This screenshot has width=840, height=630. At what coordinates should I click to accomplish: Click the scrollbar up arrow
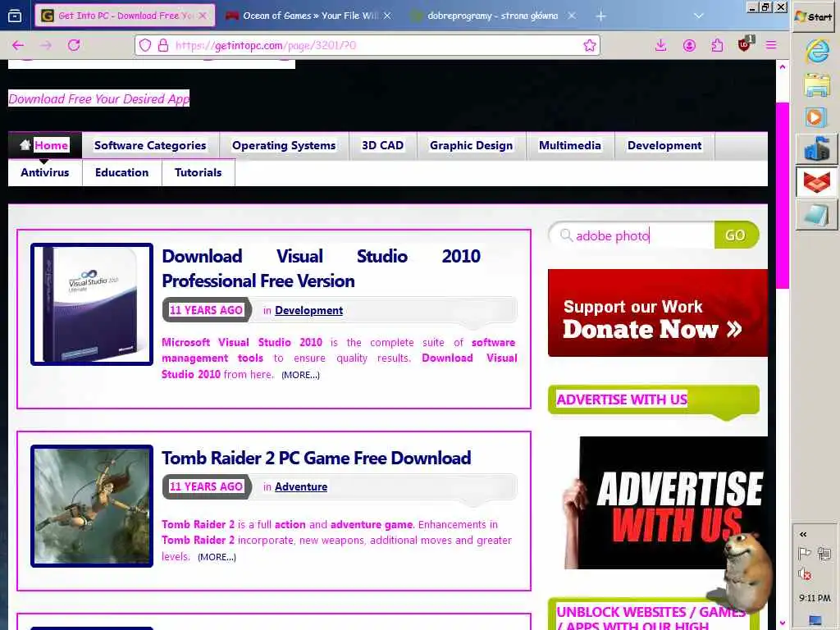click(x=782, y=67)
